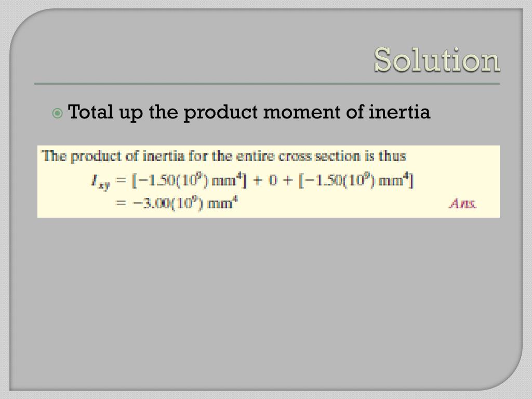Click the word 'moment' in the bullet text
This screenshot has width=532, height=399.
[x=301, y=112]
